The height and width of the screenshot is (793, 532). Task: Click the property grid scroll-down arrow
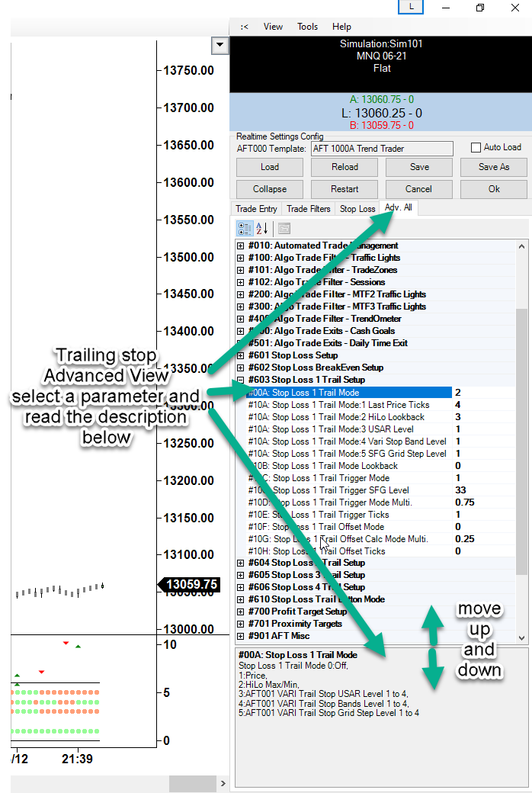pos(521,637)
